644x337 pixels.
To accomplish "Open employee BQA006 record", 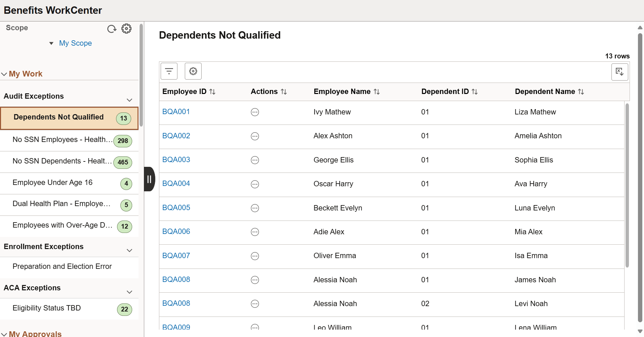I will (x=176, y=232).
